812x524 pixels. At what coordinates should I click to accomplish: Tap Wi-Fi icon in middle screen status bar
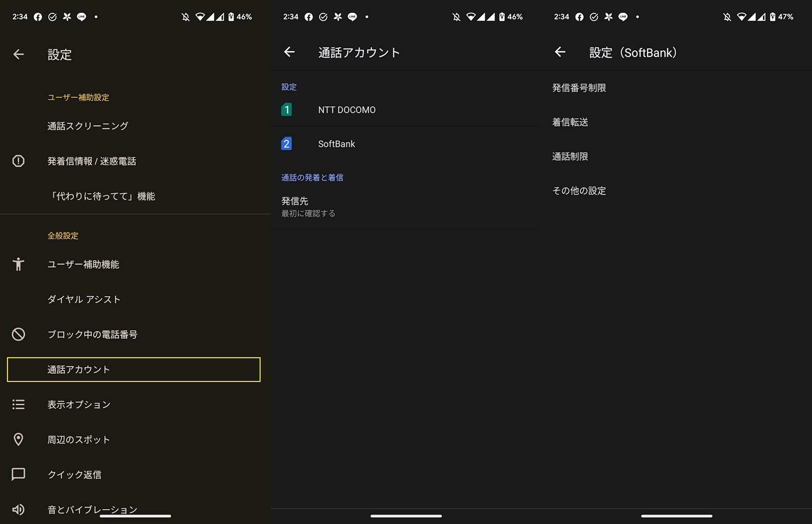click(x=471, y=17)
